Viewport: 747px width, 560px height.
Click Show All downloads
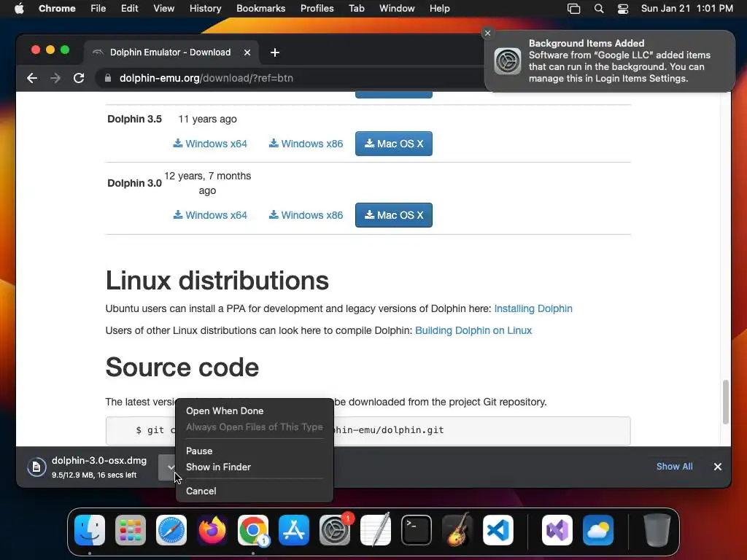pos(674,467)
